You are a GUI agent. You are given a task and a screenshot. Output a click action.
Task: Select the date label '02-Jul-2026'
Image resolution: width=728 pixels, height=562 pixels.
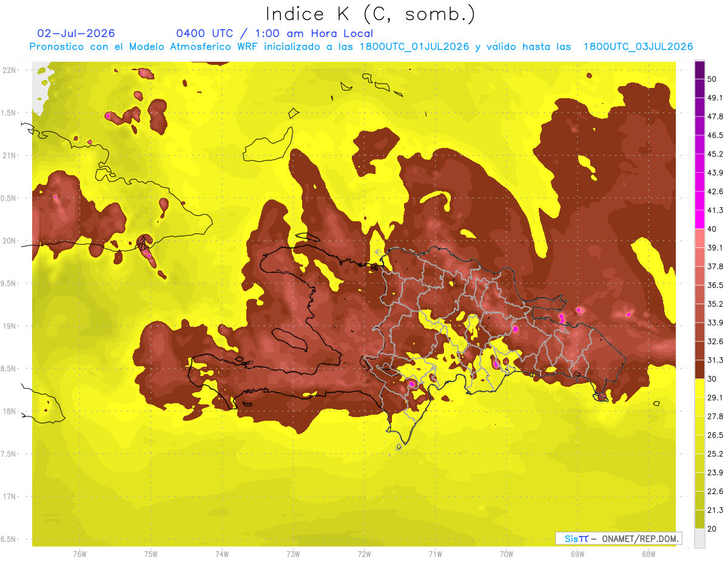point(76,33)
